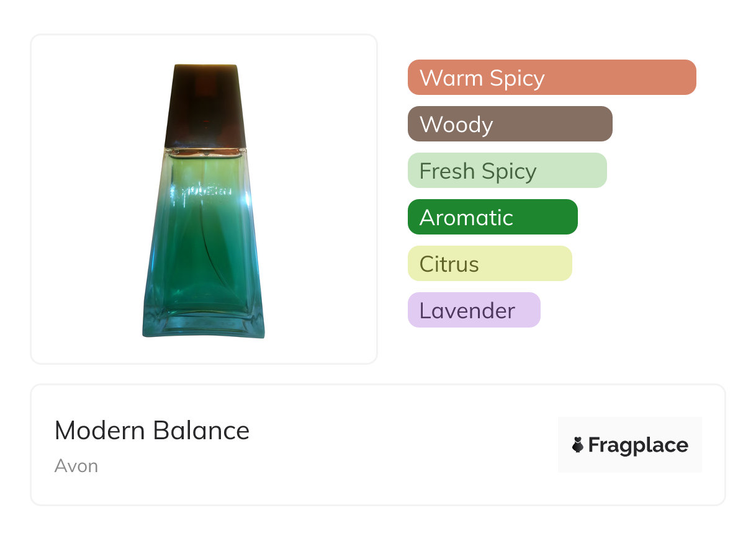Open the Avon brand link
Viewport: 756px width, 536px height.
[76, 466]
